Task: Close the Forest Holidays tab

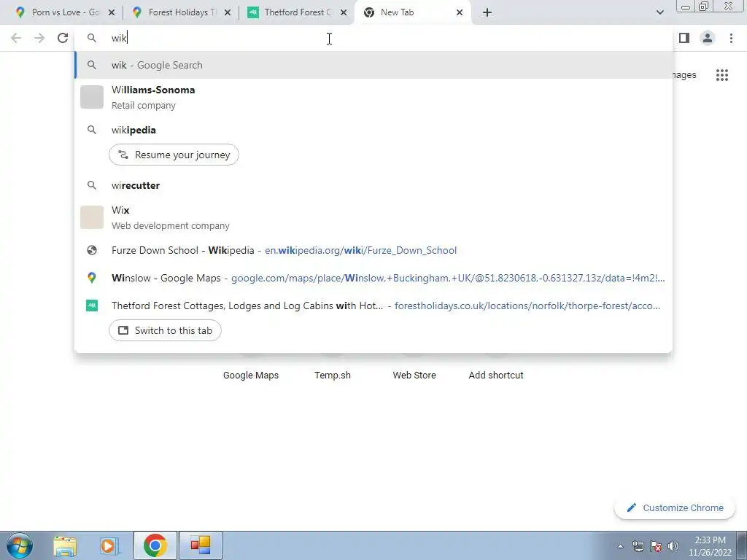Action: (x=228, y=12)
